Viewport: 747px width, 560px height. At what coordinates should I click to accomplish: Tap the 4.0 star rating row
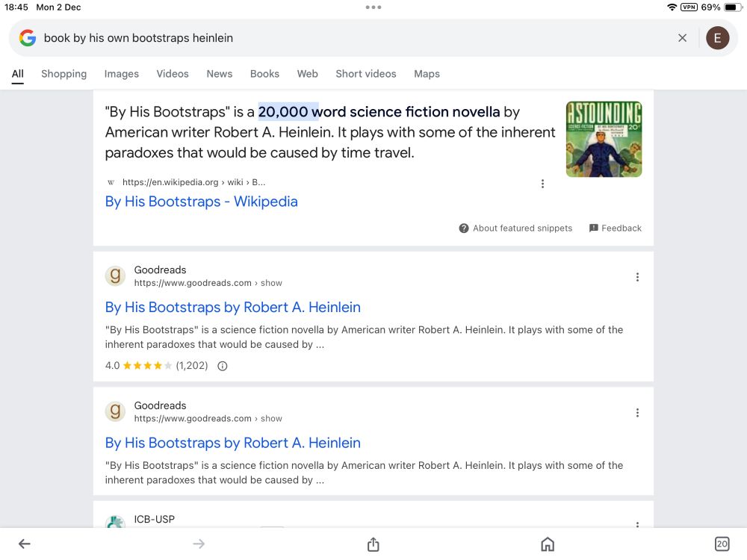click(x=166, y=366)
